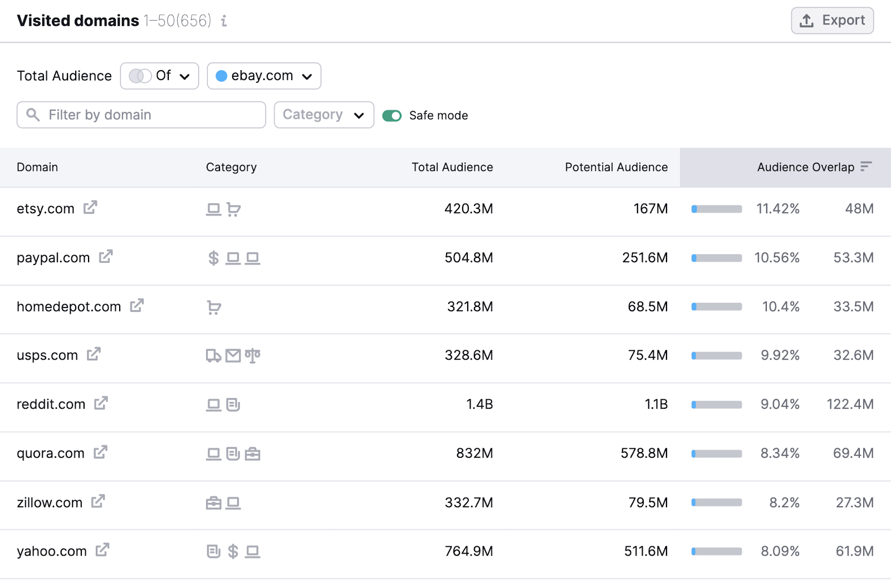Click the envelope category icon for usps.com
This screenshot has height=588, width=891.
tap(233, 355)
